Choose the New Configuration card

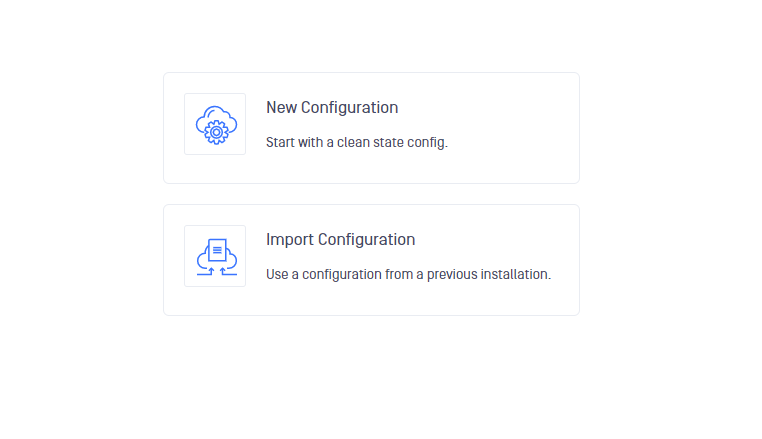[x=371, y=128]
